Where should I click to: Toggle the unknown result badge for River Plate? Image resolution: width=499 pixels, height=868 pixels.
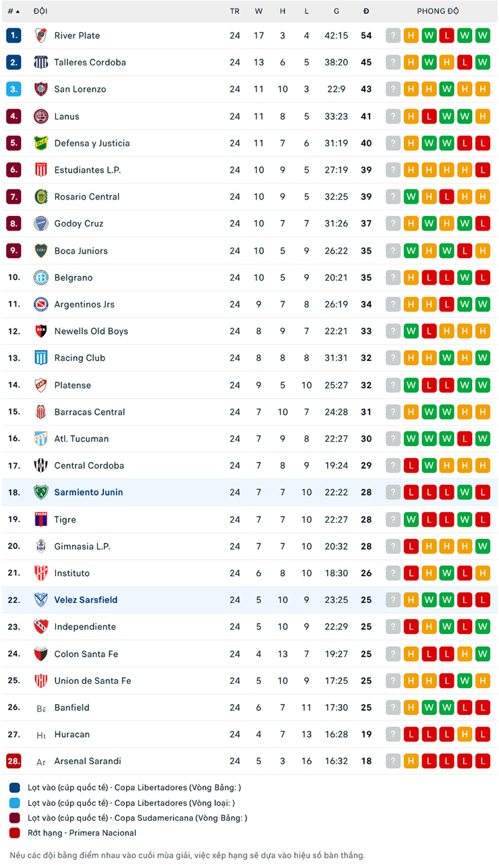[x=393, y=35]
